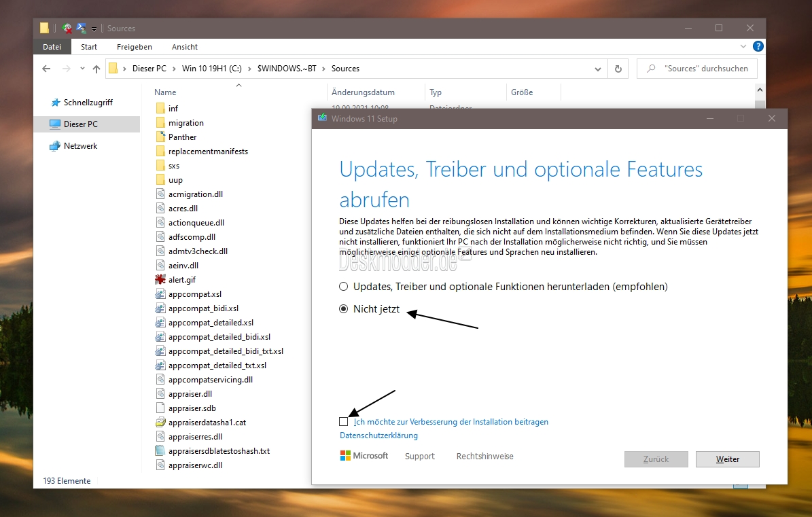Select the file name "acres.dll"

pyautogui.click(x=183, y=209)
